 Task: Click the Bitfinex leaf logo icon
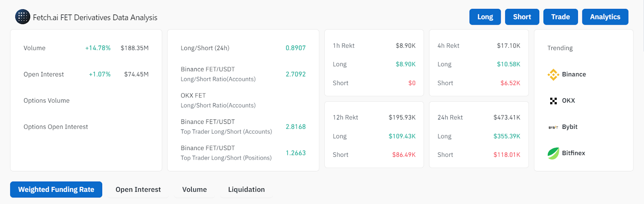[553, 153]
